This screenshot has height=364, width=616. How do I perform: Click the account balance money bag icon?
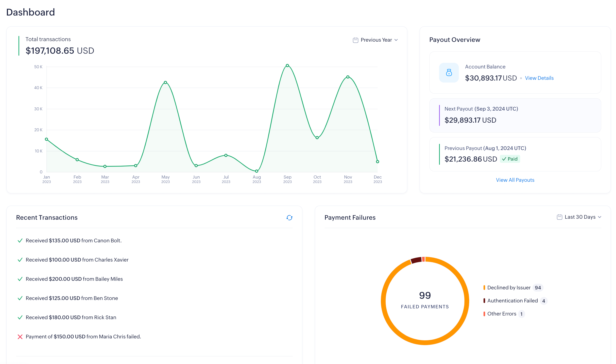tap(449, 73)
